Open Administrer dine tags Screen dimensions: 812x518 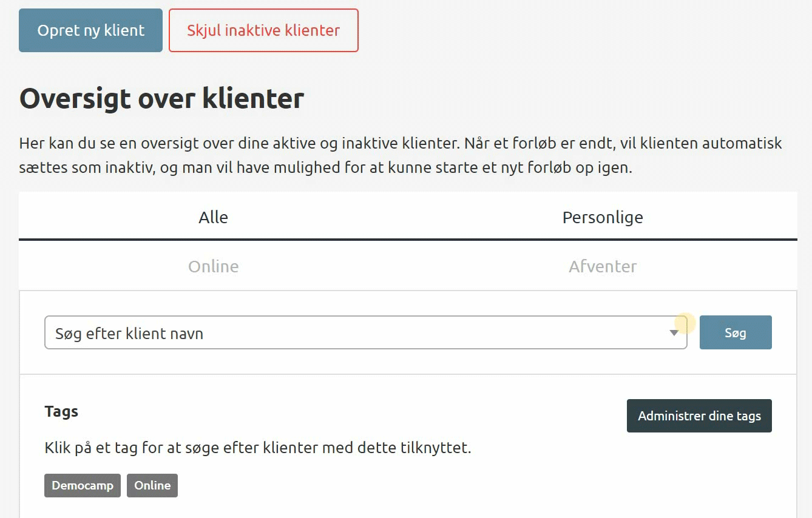click(699, 416)
